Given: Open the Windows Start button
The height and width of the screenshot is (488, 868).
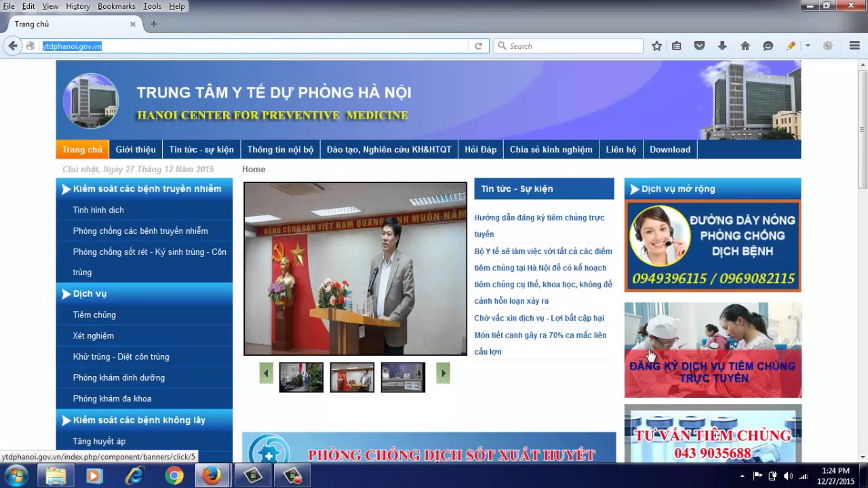Looking at the screenshot, I should [x=15, y=476].
